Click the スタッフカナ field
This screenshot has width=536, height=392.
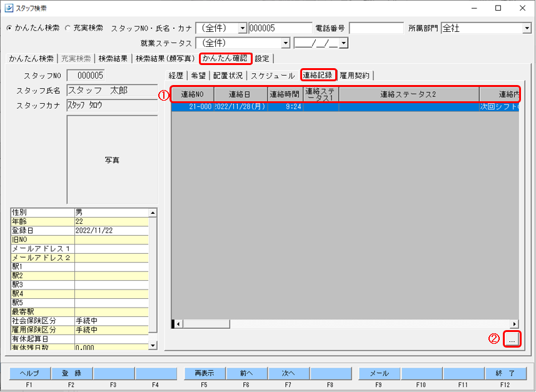112,105
